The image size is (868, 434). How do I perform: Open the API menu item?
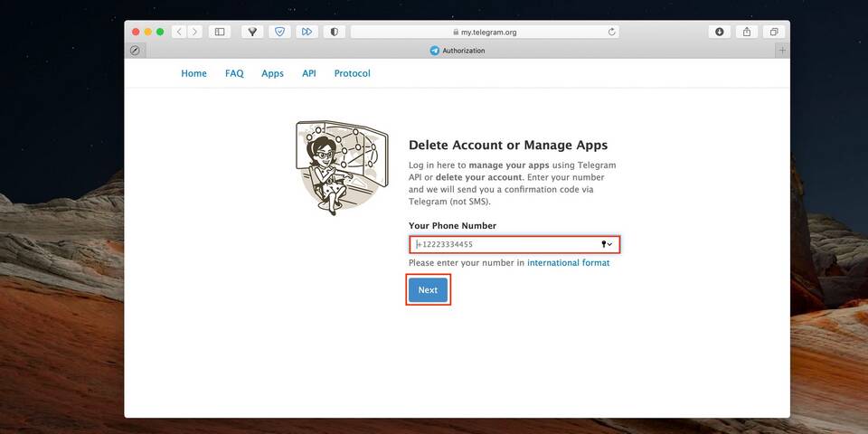[x=308, y=73]
